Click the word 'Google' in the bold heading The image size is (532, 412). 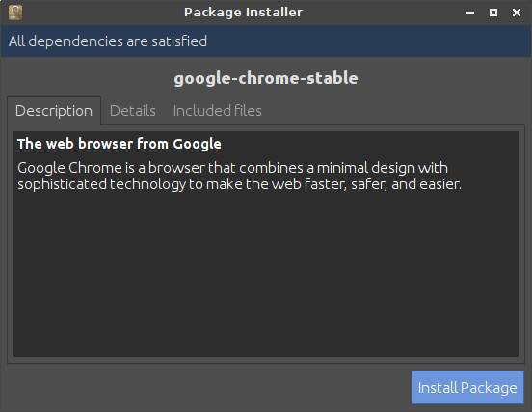click(198, 145)
